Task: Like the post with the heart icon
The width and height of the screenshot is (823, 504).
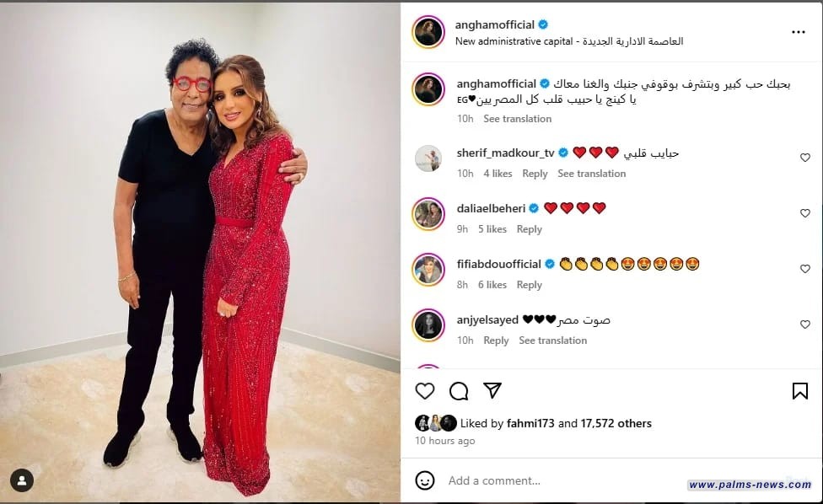Action: (x=425, y=391)
